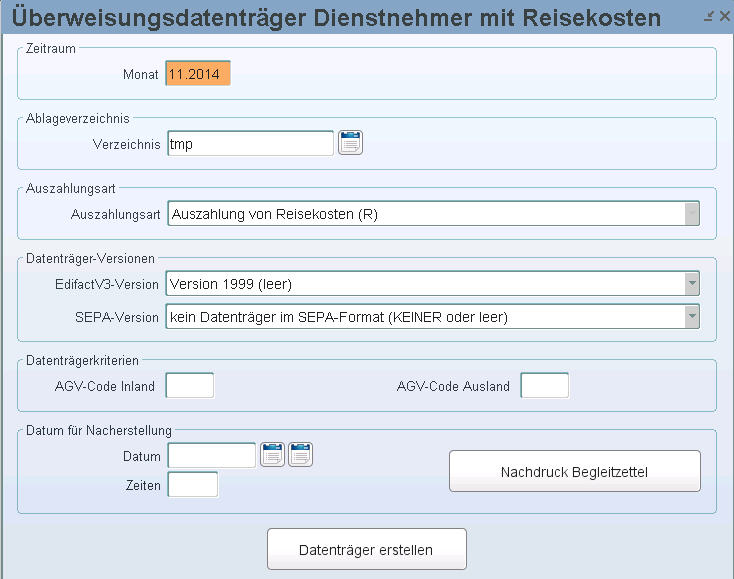Click the Verzeichnis text field with tmp
734x579 pixels.
[x=250, y=144]
